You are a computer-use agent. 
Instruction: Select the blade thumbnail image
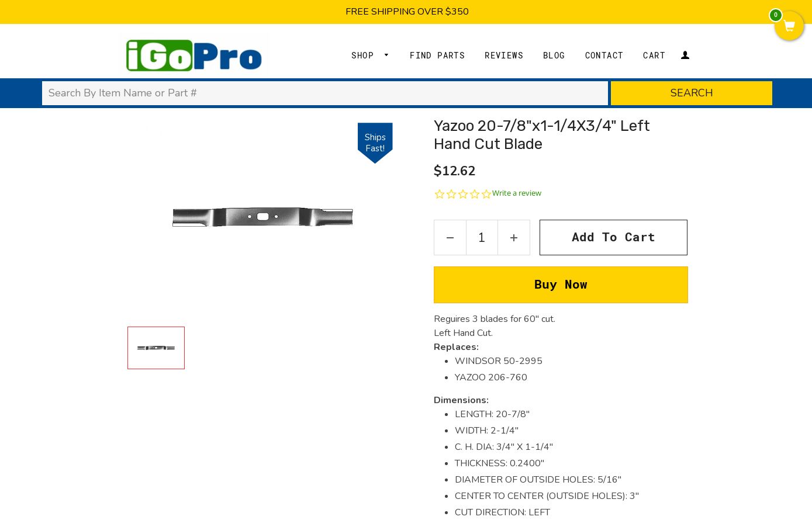pos(156,348)
